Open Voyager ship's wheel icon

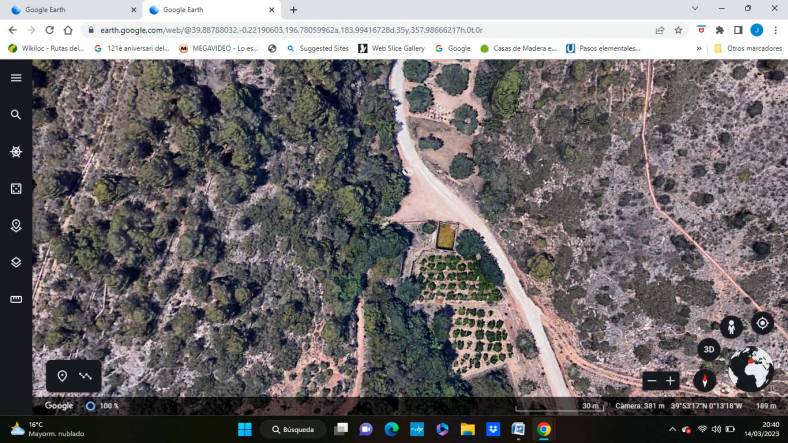tap(16, 152)
